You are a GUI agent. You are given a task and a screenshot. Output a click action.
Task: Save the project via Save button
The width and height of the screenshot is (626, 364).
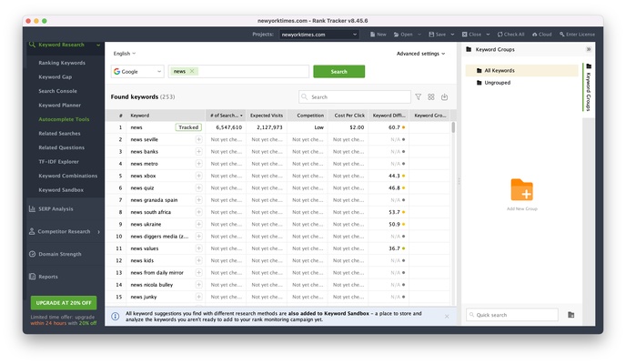pyautogui.click(x=437, y=35)
